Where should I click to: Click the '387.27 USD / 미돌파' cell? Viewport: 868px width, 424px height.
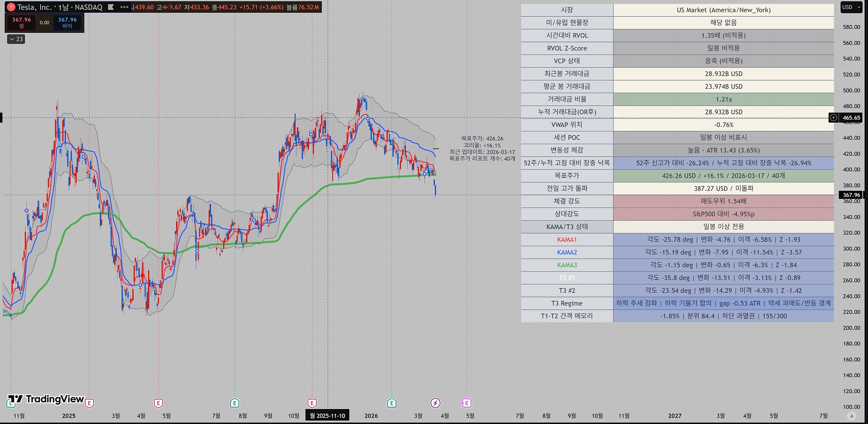(723, 188)
